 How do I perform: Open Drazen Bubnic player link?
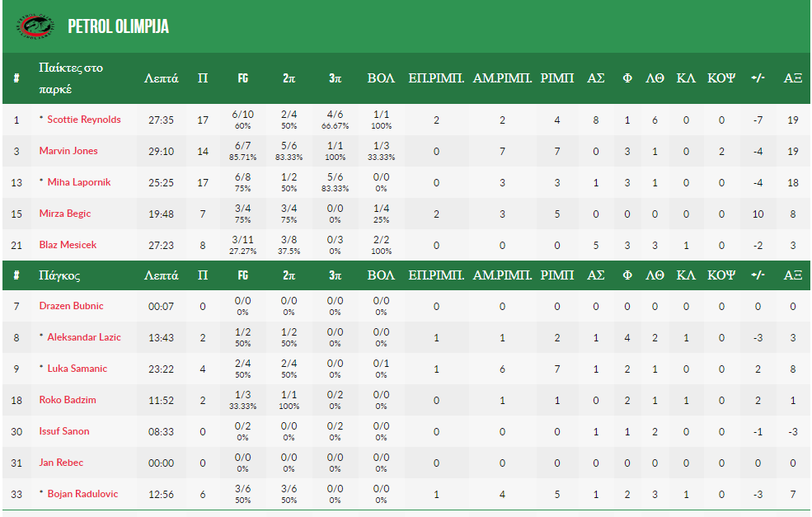point(71,306)
